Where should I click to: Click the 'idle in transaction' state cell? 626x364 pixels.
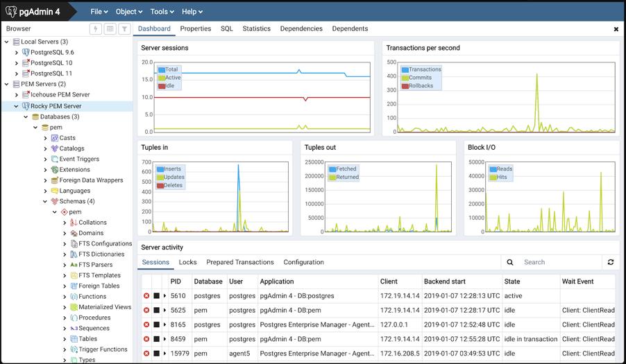tap(531, 339)
